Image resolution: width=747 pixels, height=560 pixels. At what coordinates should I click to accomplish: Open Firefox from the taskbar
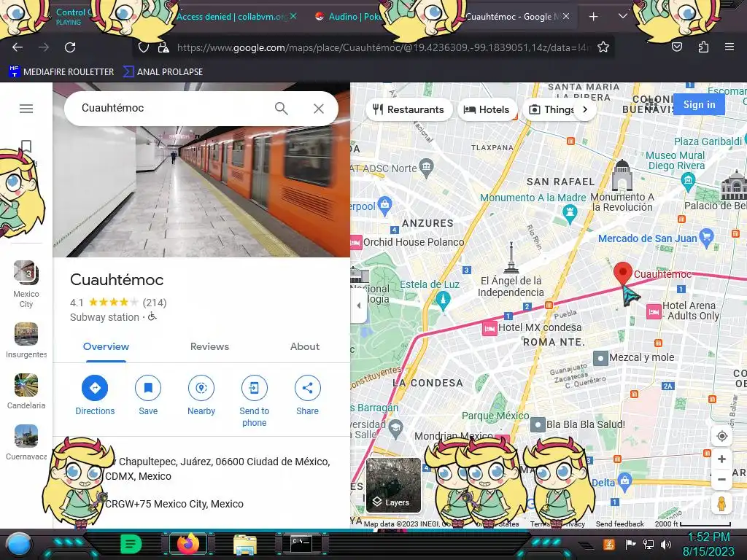(187, 544)
